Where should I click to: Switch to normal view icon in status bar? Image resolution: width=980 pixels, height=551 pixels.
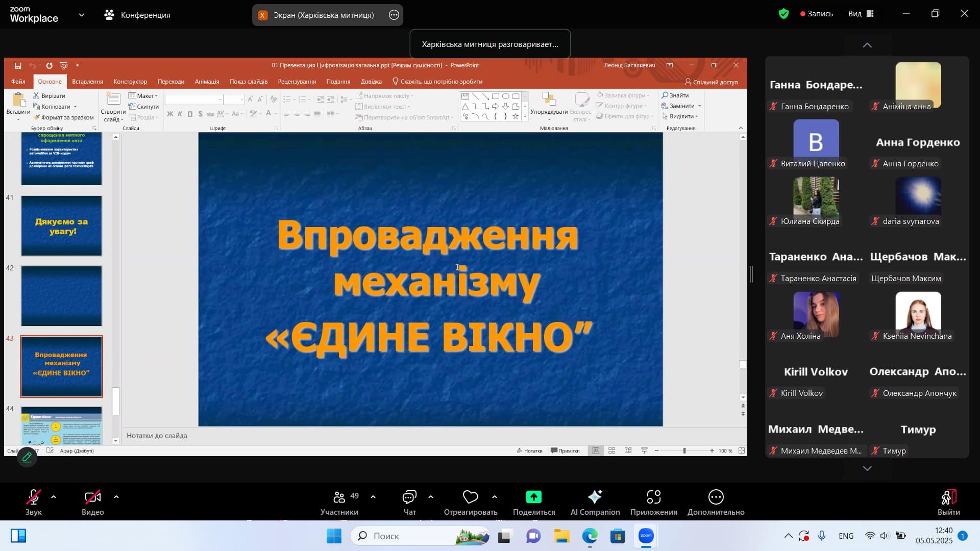pos(596,451)
